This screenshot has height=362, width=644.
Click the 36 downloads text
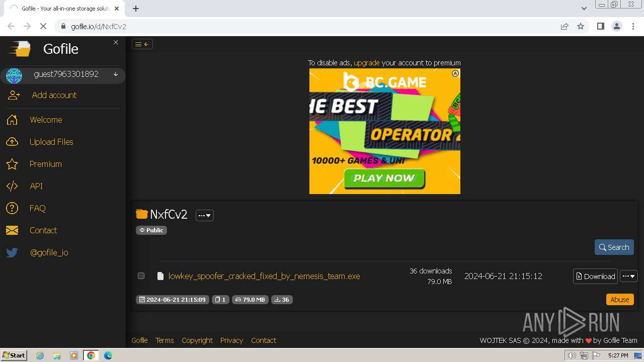431,271
